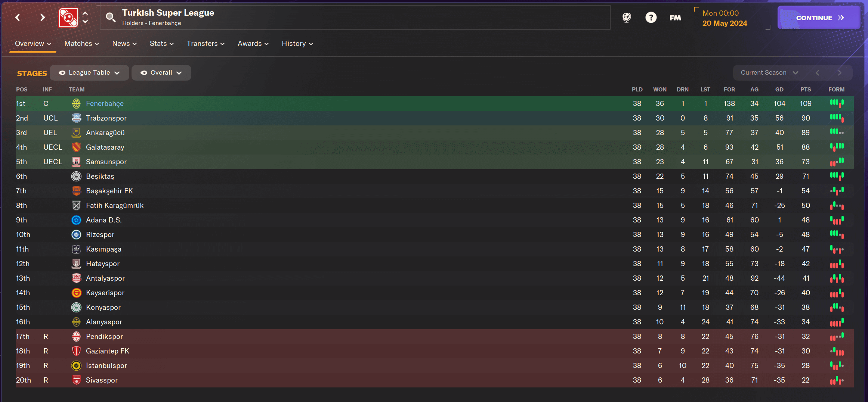Click the Galatasaray club crest
Screen dimensions: 868x402
coord(76,147)
